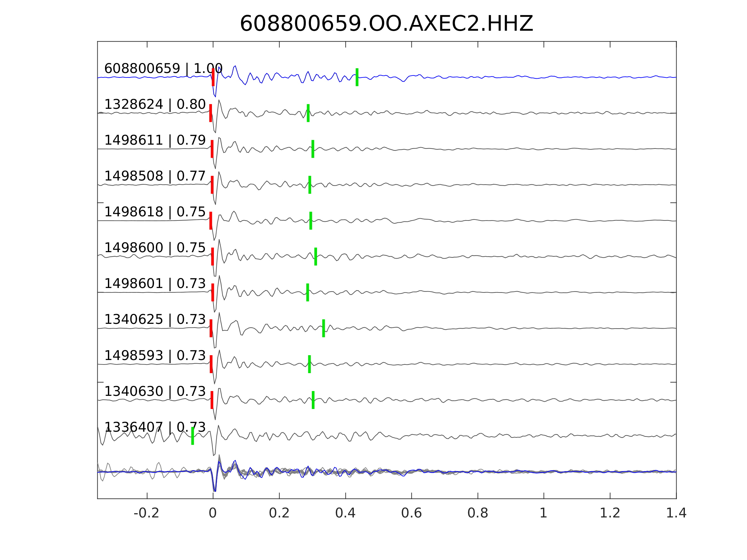The width and height of the screenshot is (747, 560).
Task: Click the x-axis tick label 0.6
Action: 411,513
